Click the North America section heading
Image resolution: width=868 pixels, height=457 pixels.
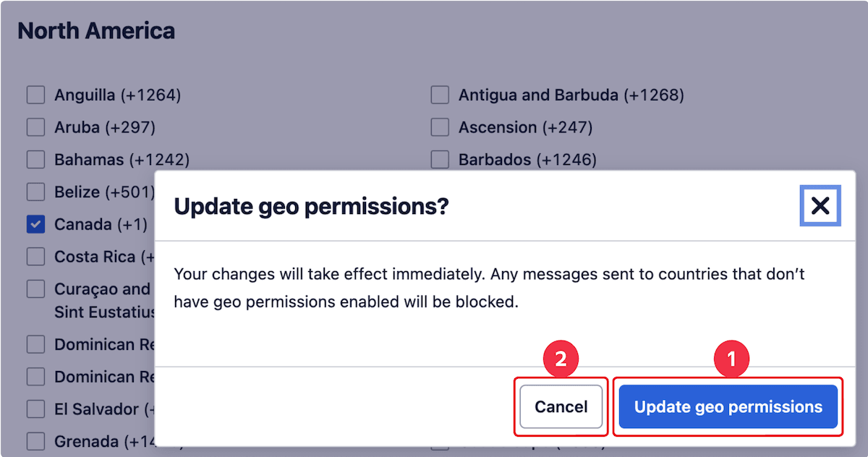point(96,30)
